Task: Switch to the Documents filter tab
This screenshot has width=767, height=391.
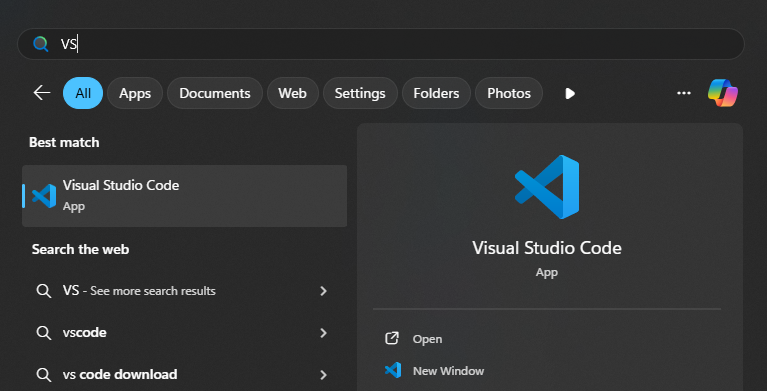Action: click(215, 93)
